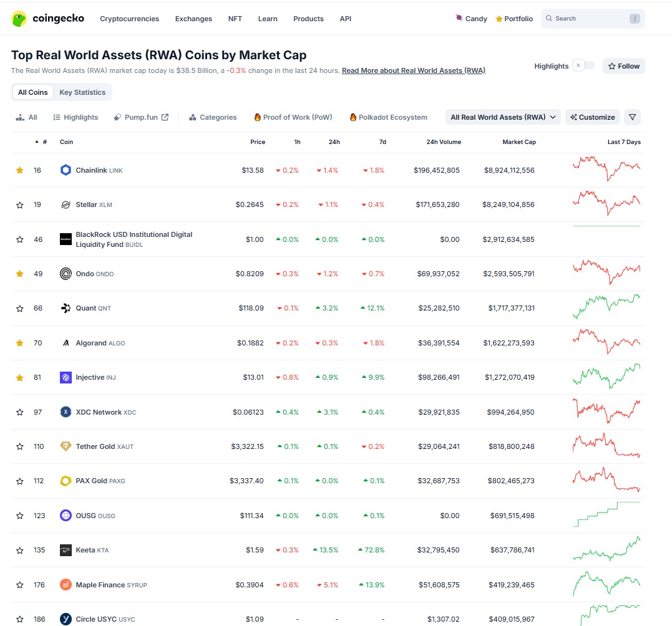Image resolution: width=672 pixels, height=626 pixels.
Task: Click the Quant 7-day sparkline chart
Action: [606, 307]
